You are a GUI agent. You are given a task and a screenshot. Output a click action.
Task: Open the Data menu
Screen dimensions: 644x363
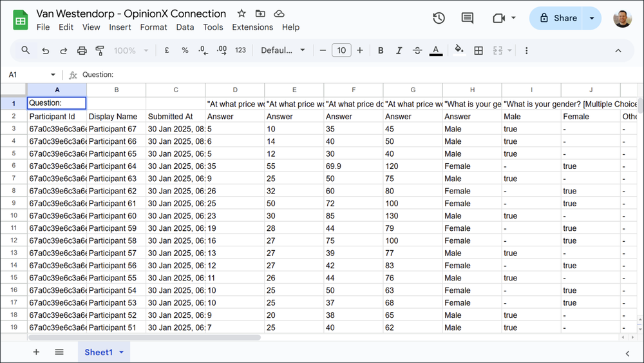coord(185,27)
